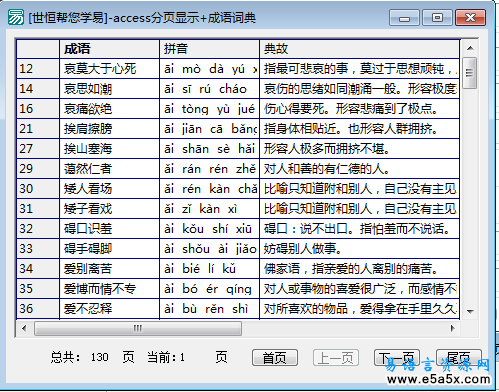Click the pinyin cell ài bié lí kǔ
This screenshot has height=392, width=499.
(x=209, y=269)
